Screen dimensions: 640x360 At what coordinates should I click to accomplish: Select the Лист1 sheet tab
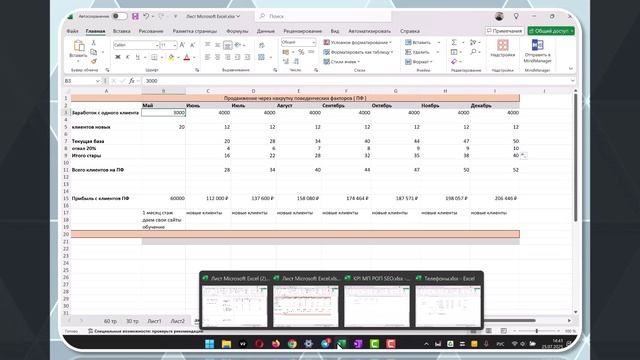(154, 321)
